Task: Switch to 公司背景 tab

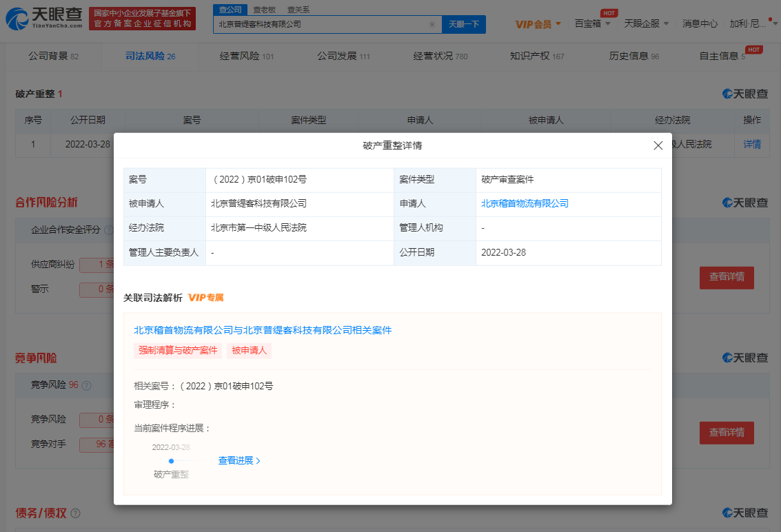Action: [x=53, y=57]
